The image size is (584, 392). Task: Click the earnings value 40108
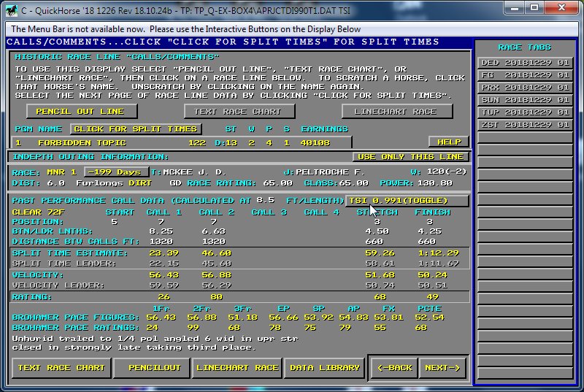[x=315, y=142]
